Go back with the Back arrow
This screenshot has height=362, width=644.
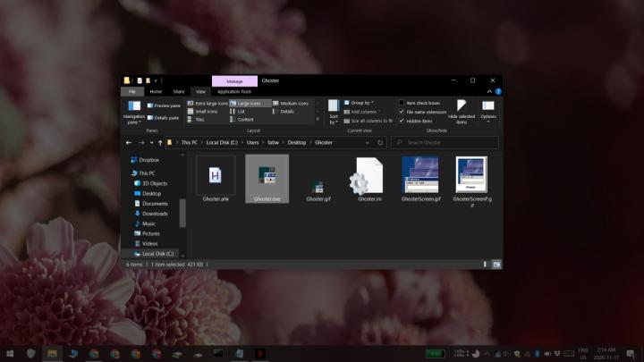pyautogui.click(x=129, y=142)
